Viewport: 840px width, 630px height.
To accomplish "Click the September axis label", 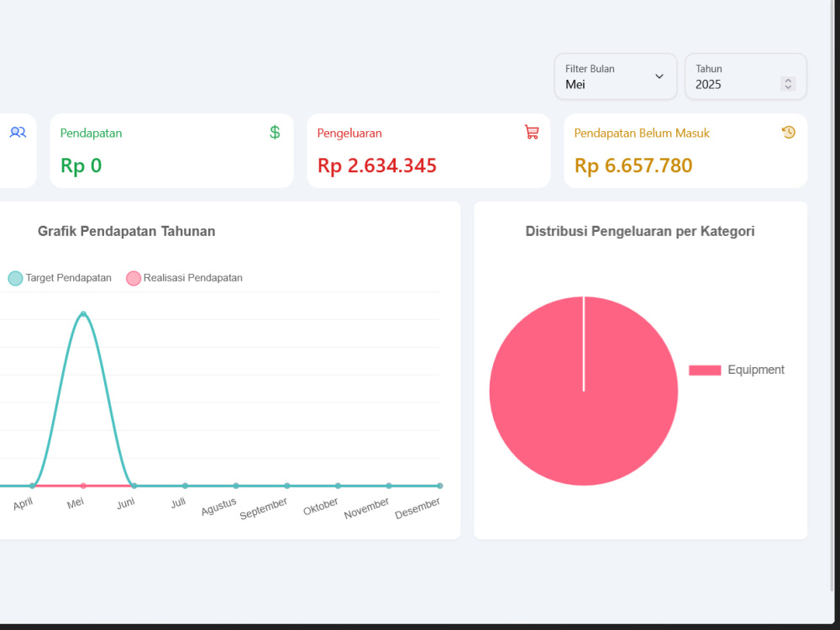I will pos(264,508).
